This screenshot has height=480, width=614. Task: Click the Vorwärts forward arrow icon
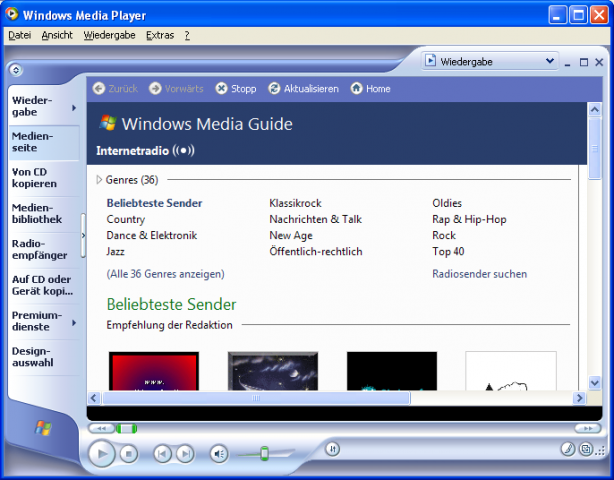pos(155,88)
